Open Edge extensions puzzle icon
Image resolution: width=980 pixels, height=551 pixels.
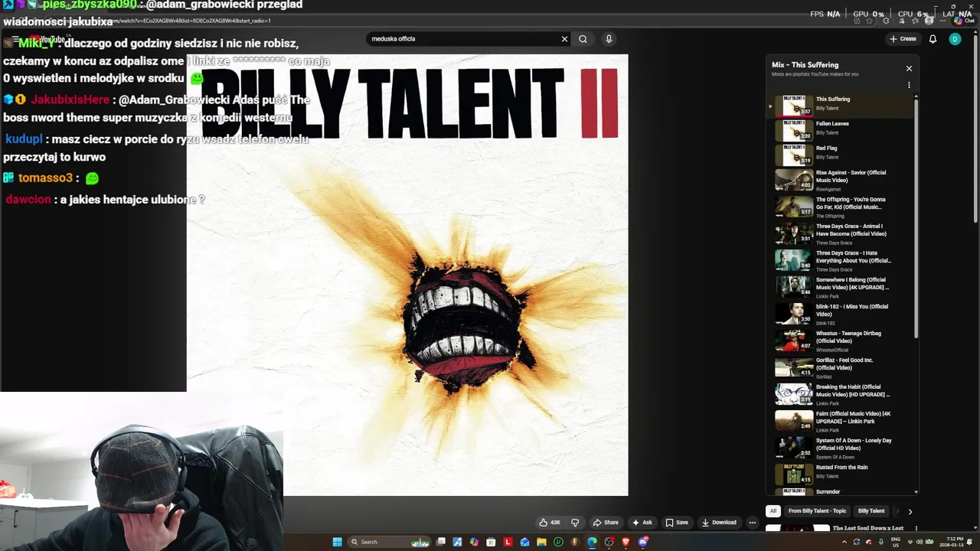point(886,21)
